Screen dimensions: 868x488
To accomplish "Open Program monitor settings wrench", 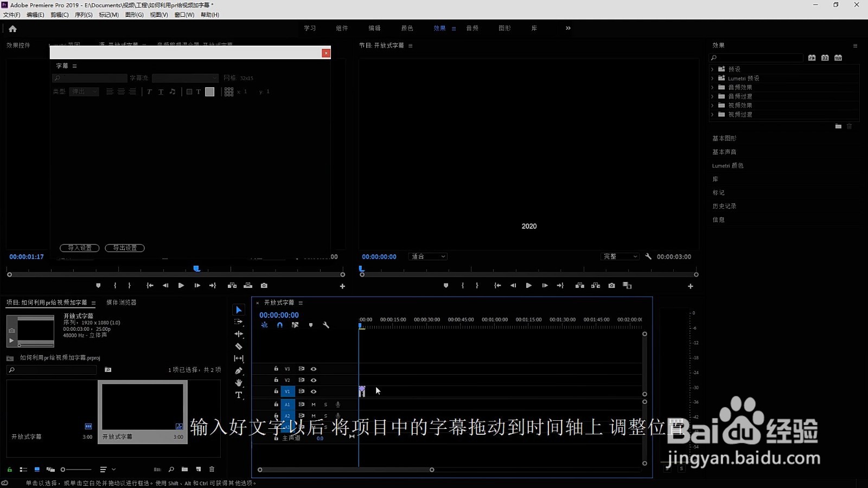I will tap(648, 256).
